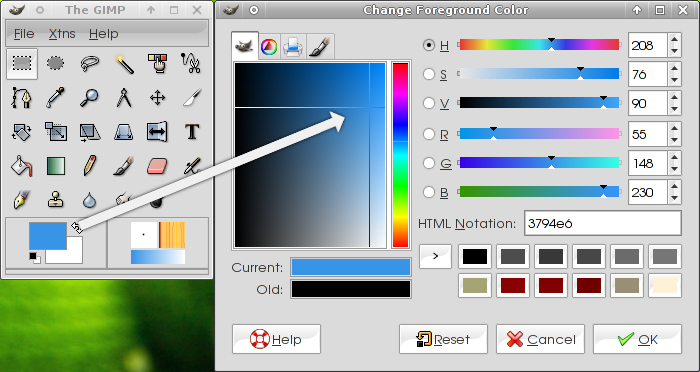Select the Ellipse Select tool

(x=55, y=64)
